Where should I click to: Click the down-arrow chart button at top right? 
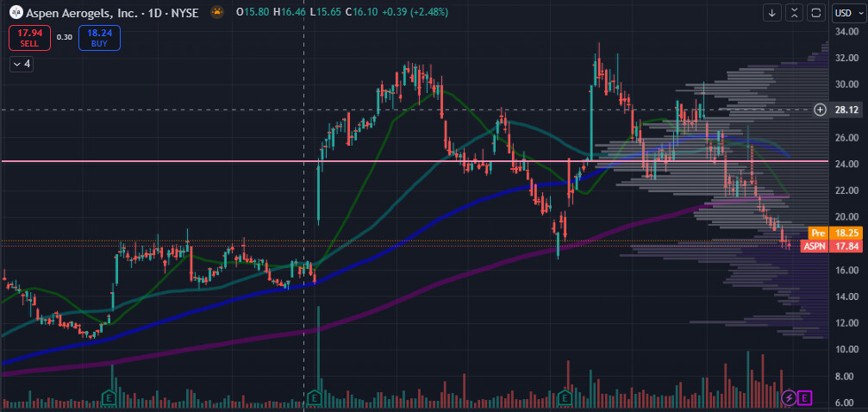(x=771, y=12)
